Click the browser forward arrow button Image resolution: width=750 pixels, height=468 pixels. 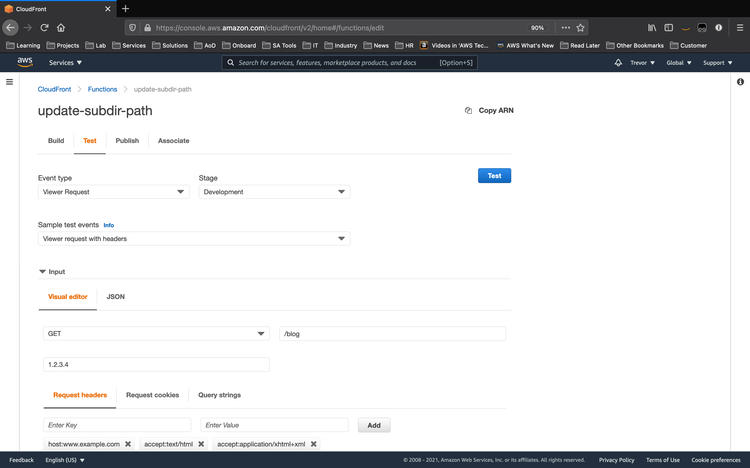click(x=28, y=28)
